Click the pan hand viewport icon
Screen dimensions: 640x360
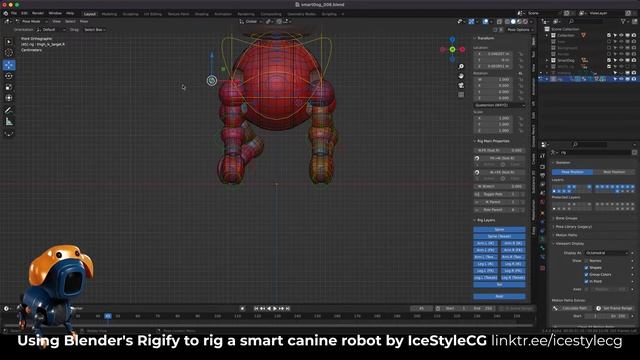pos(461,76)
